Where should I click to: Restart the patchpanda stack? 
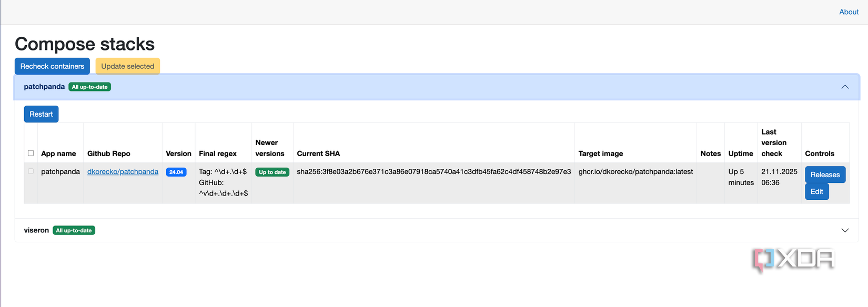[x=41, y=114]
